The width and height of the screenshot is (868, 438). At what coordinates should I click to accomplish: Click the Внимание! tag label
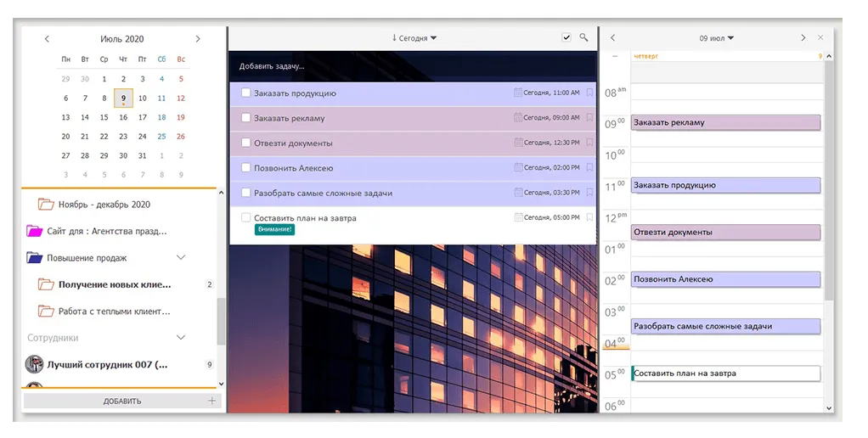point(274,230)
